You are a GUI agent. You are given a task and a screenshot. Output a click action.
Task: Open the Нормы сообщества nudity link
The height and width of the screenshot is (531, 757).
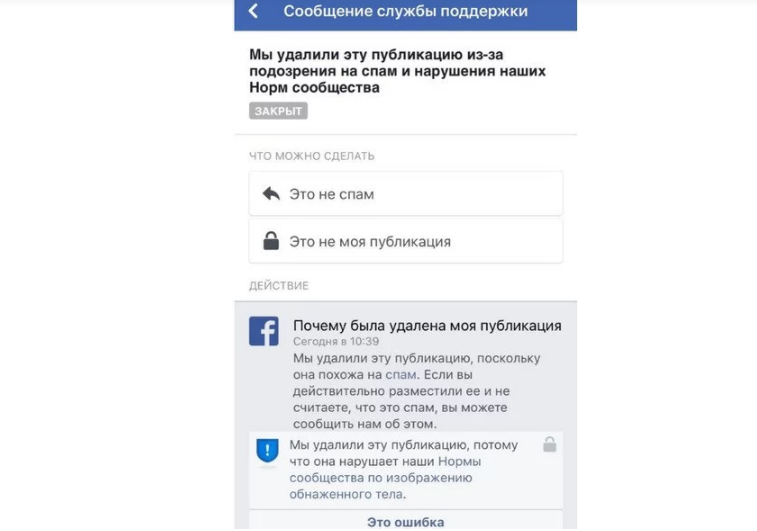tap(385, 478)
